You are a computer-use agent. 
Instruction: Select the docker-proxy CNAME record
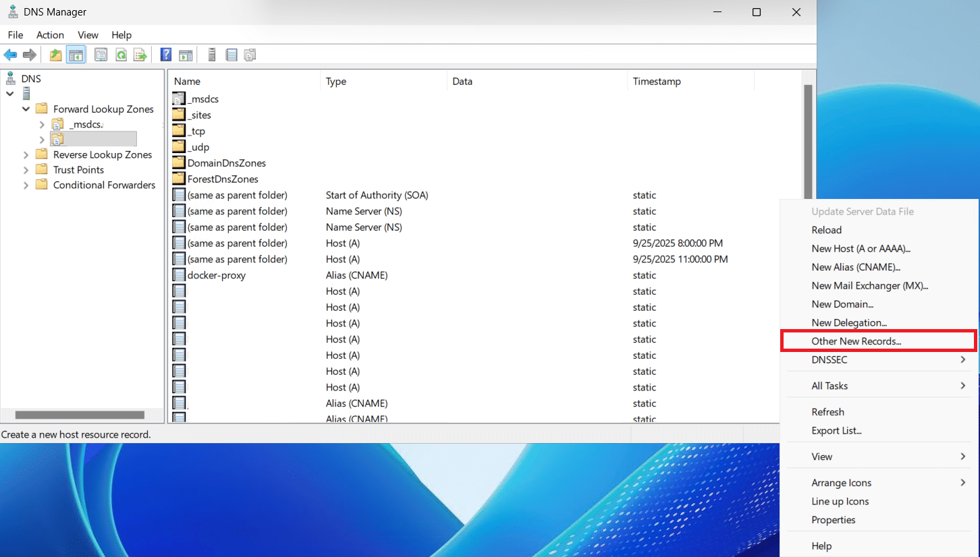tap(216, 275)
